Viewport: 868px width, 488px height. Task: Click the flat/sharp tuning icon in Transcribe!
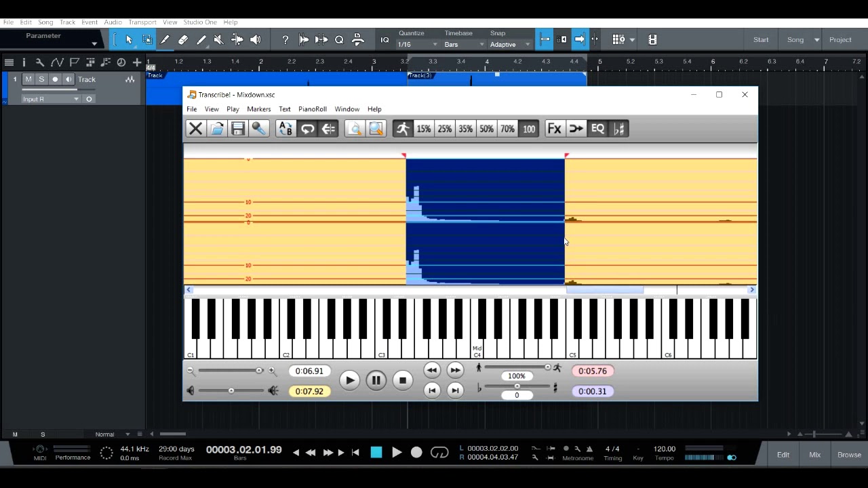click(619, 129)
